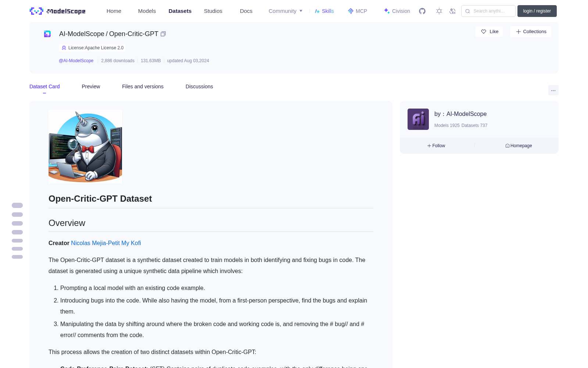The image size is (588, 368).
Task: Click the 'Datasets 737' count
Action: coord(474,125)
